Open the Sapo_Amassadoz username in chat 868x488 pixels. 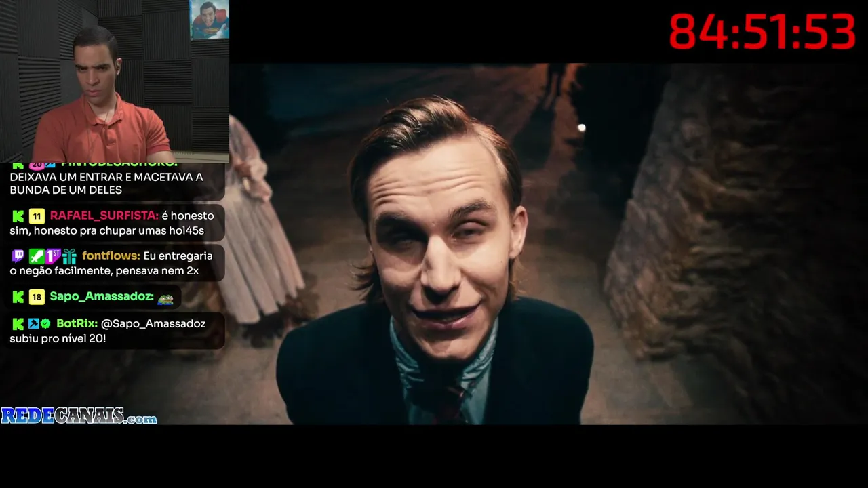click(102, 297)
